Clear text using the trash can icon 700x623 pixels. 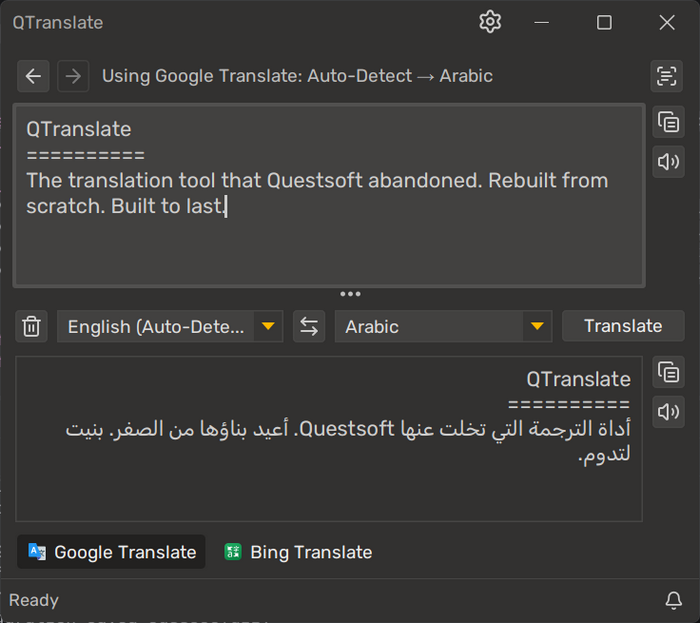(32, 326)
